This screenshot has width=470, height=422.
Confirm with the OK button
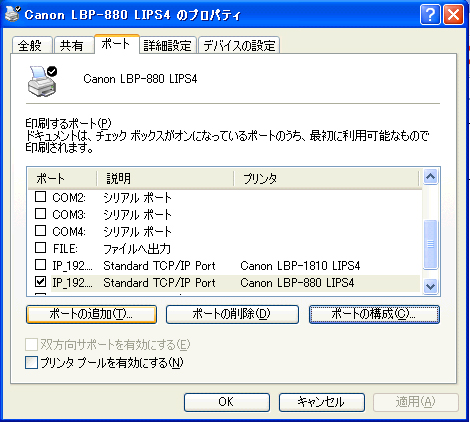click(227, 402)
